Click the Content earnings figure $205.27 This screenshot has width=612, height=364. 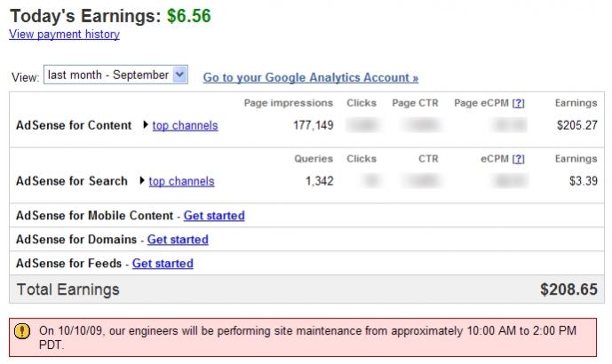[576, 125]
